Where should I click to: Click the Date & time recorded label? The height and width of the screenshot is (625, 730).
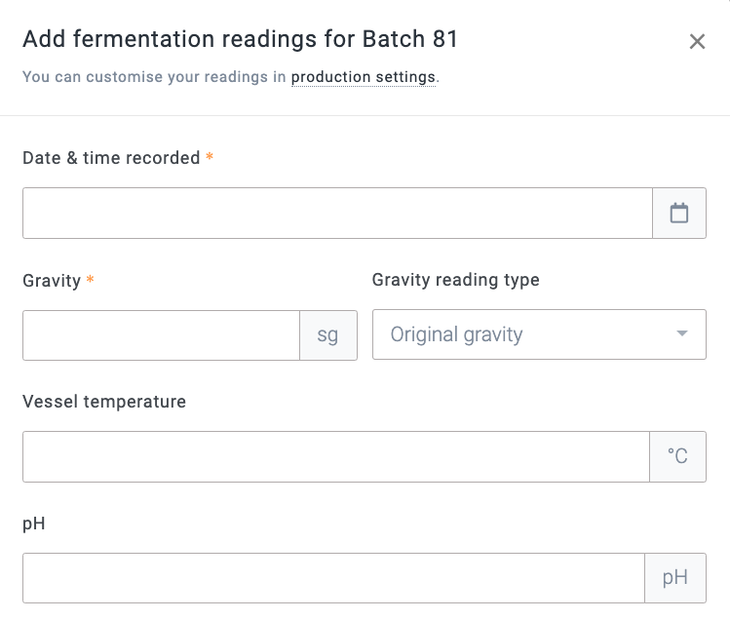click(x=111, y=158)
